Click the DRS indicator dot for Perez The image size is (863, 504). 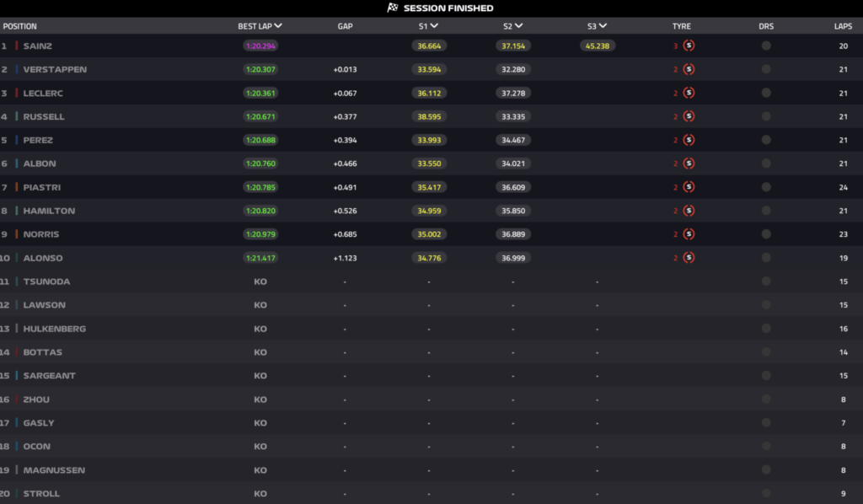pos(766,140)
